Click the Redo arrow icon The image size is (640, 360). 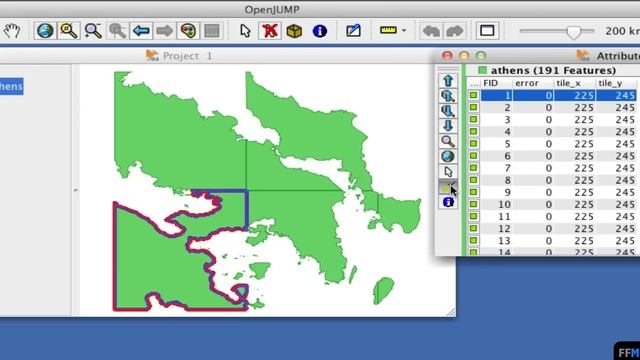click(x=454, y=31)
